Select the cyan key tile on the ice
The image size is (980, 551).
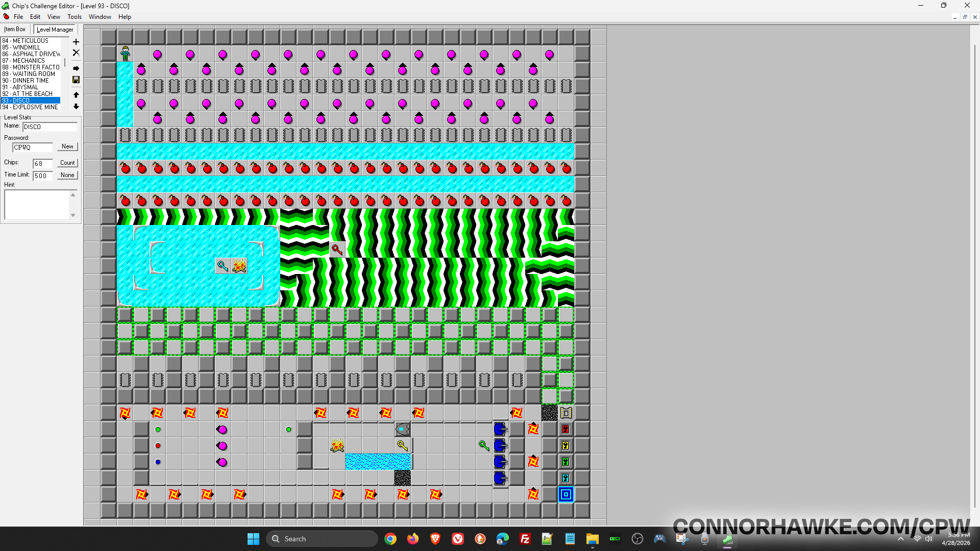[x=223, y=266]
